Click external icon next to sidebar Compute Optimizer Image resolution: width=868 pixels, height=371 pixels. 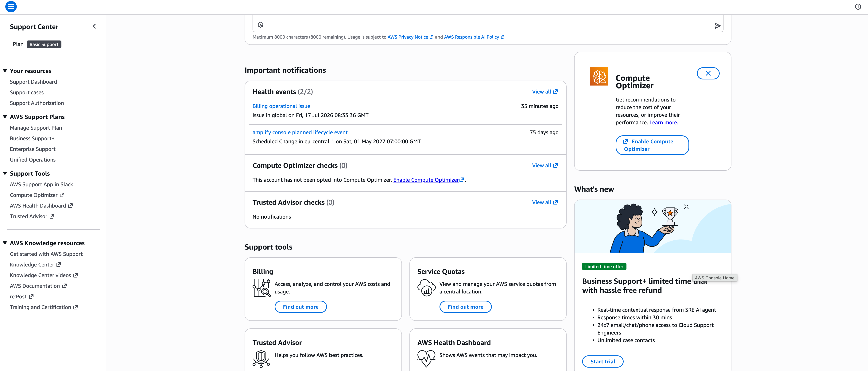[x=62, y=195]
